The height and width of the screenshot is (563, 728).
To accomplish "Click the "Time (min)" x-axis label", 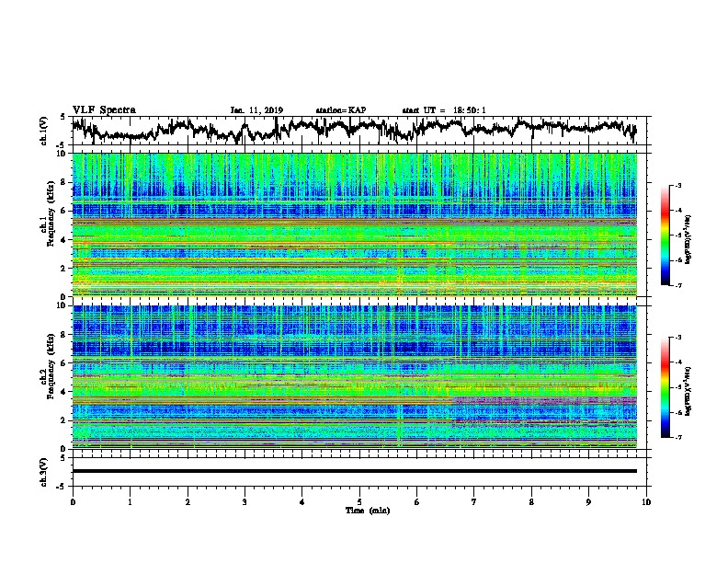I will (368, 511).
